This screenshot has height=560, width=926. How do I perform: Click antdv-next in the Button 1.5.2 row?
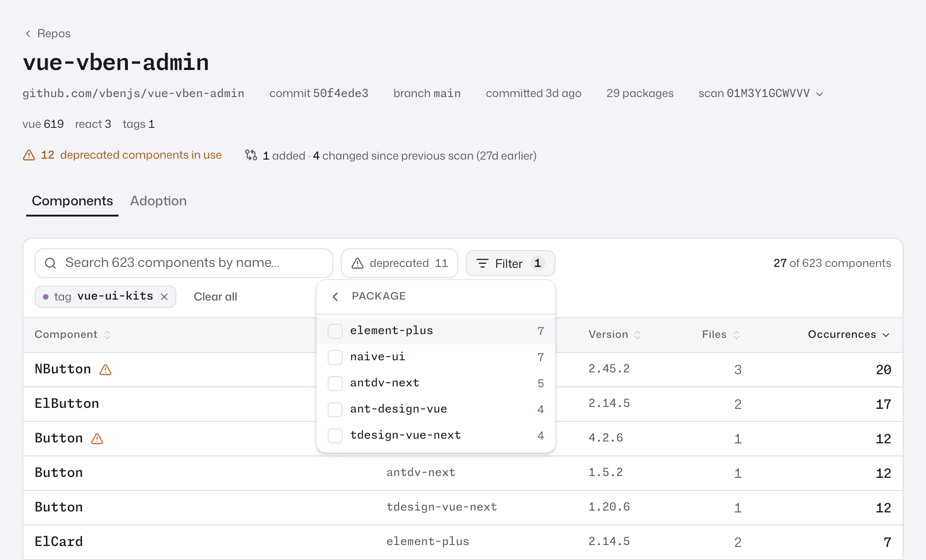421,473
